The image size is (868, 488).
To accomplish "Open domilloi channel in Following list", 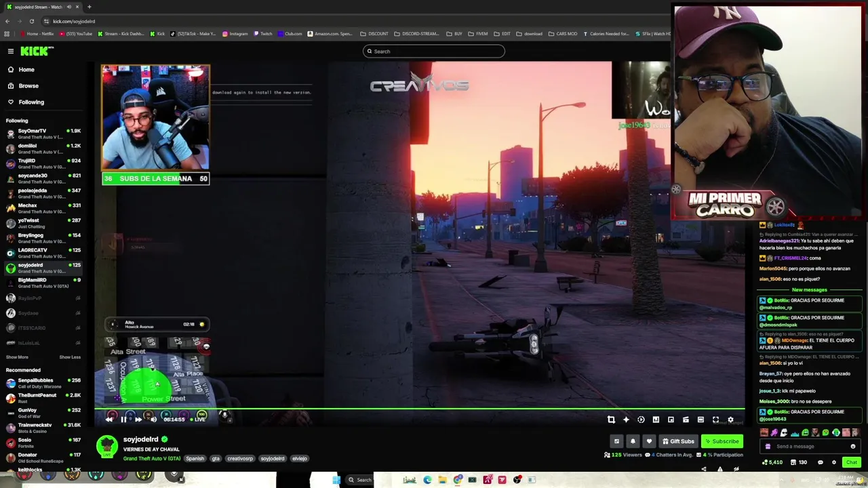I will click(43, 148).
